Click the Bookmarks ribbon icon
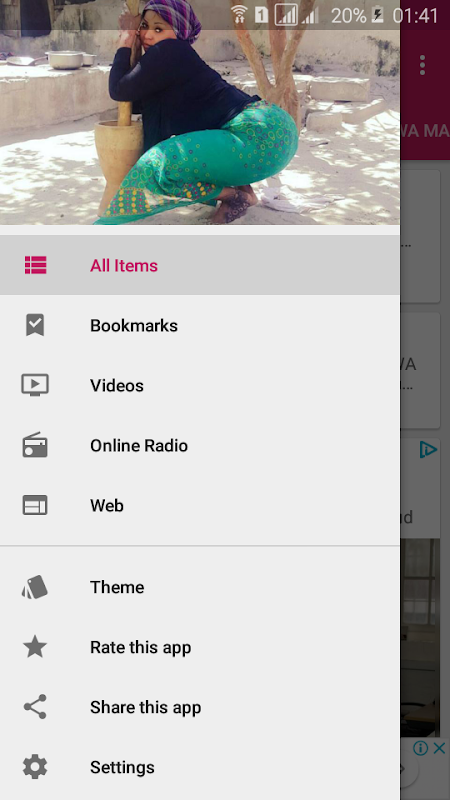The width and height of the screenshot is (450, 800). (35, 325)
